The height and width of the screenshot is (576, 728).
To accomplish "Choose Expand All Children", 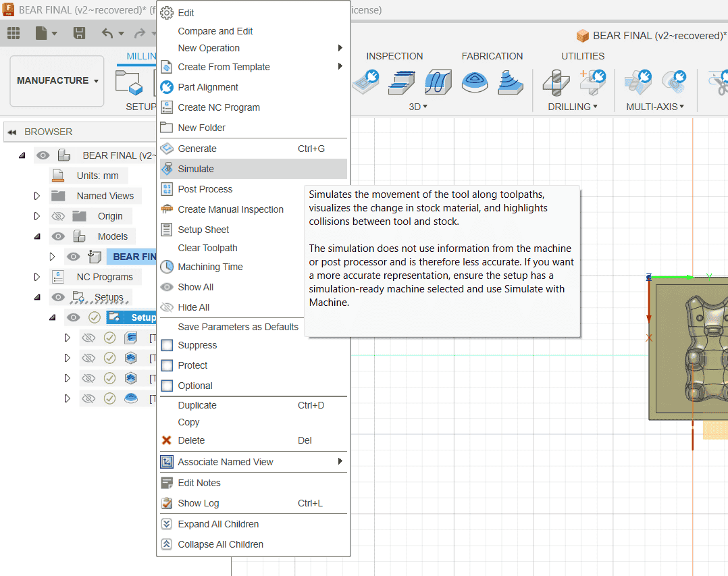I will (x=253, y=524).
